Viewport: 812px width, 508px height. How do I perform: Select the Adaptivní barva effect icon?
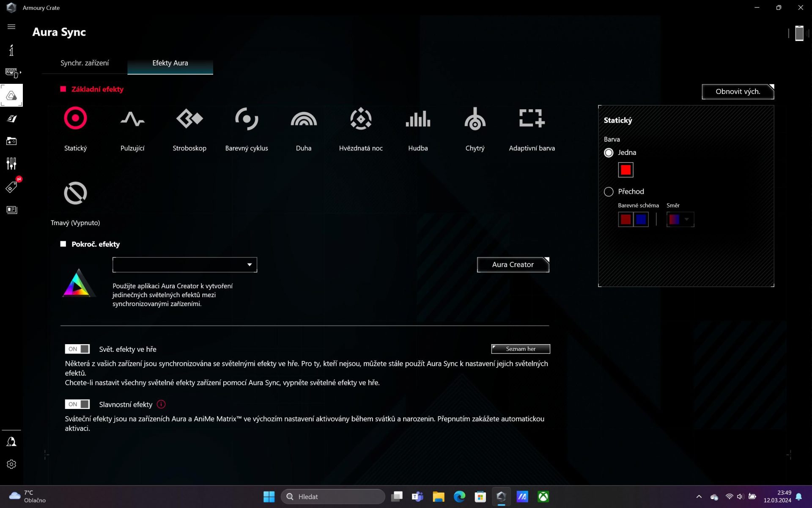[x=532, y=118]
